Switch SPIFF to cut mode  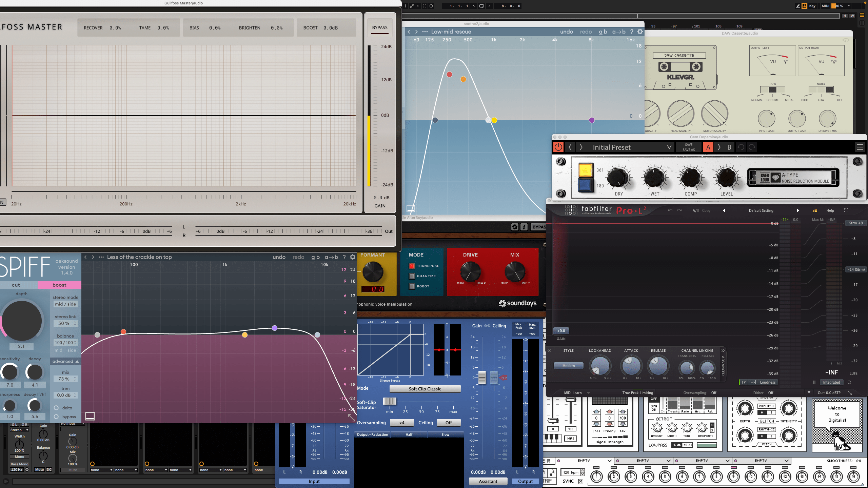point(16,285)
